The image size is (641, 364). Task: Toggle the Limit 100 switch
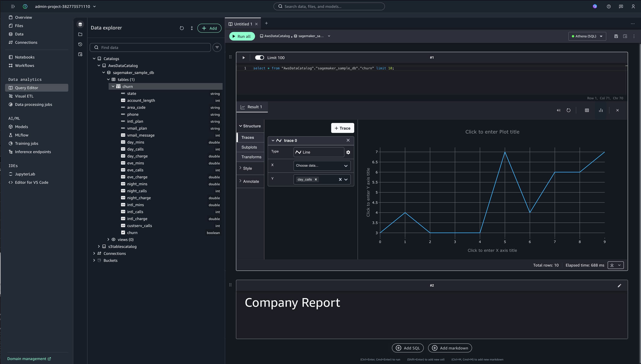[x=260, y=57]
